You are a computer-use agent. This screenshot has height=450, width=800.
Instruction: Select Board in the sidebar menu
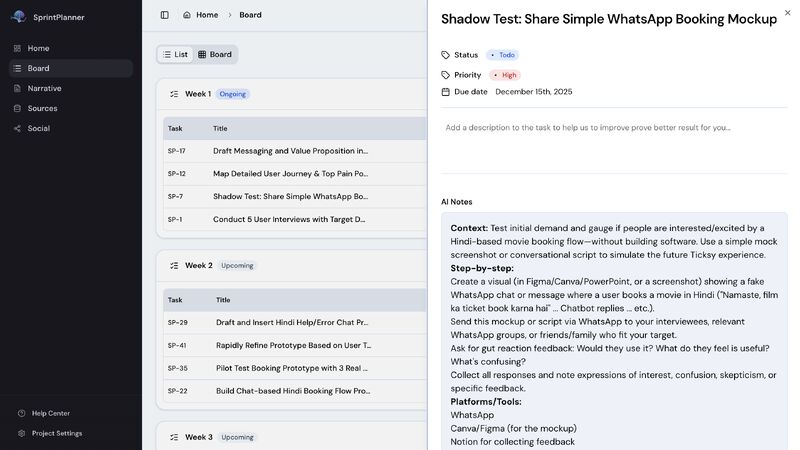(x=71, y=68)
